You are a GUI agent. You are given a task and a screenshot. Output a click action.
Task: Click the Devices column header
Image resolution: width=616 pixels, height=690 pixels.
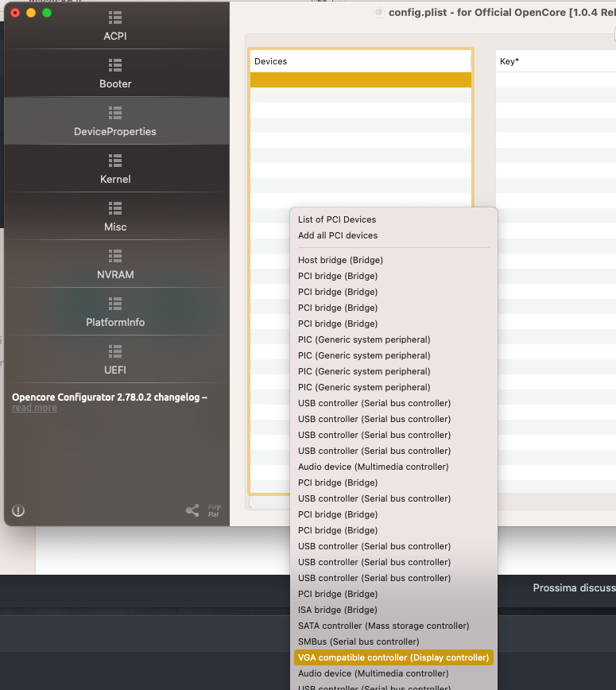(360, 61)
